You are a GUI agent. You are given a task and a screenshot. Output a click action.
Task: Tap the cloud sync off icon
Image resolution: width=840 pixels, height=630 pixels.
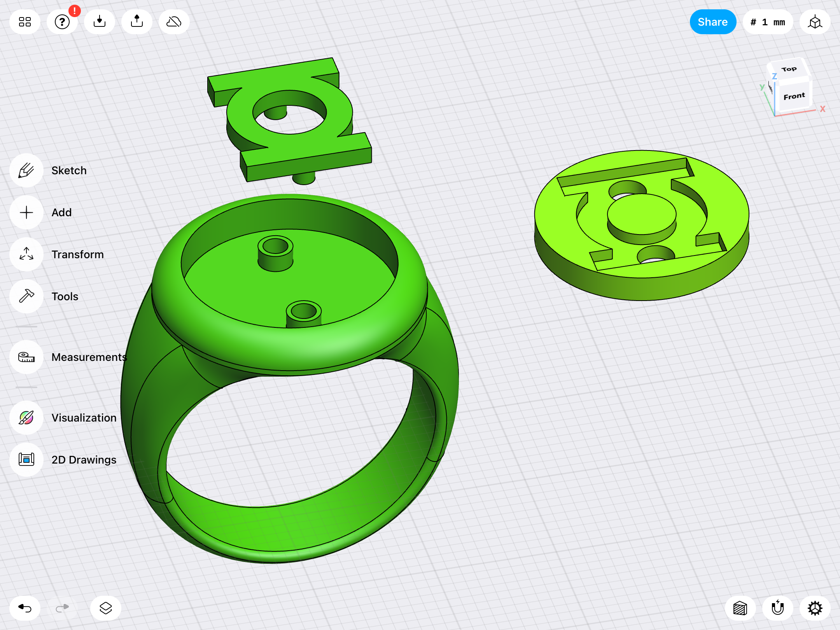point(174,22)
